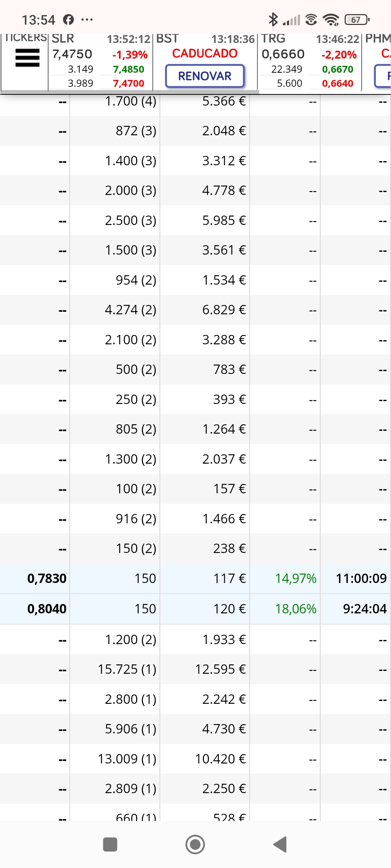Open the partially visible PHM ticker

(x=377, y=62)
